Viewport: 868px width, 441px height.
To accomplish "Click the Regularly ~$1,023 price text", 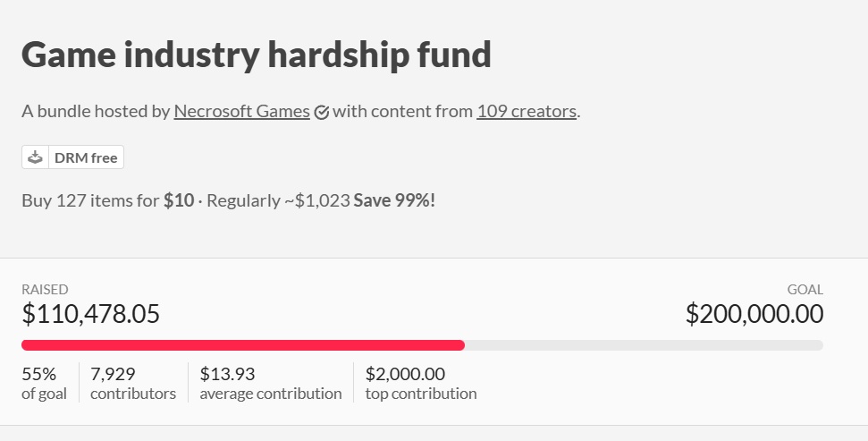I will 278,200.
